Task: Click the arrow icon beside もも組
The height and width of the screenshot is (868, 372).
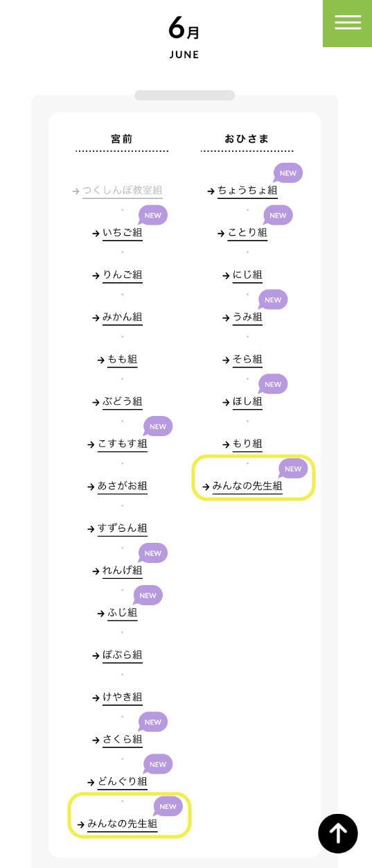Action: click(101, 360)
